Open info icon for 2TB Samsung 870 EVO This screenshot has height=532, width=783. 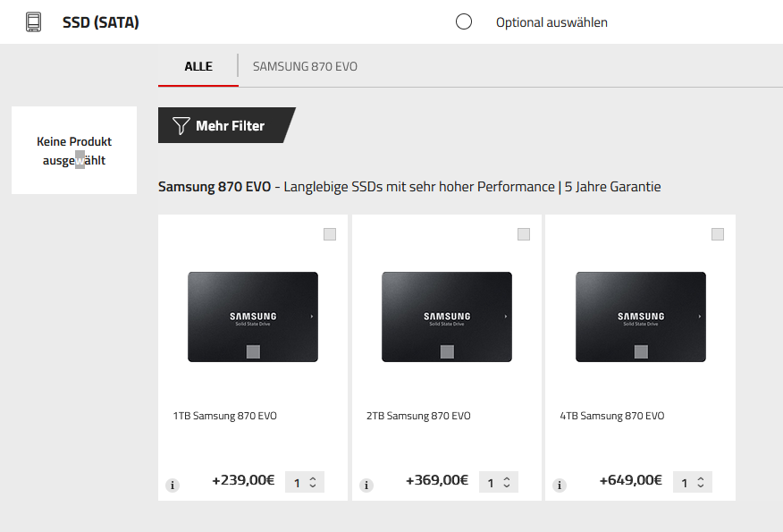(x=366, y=485)
